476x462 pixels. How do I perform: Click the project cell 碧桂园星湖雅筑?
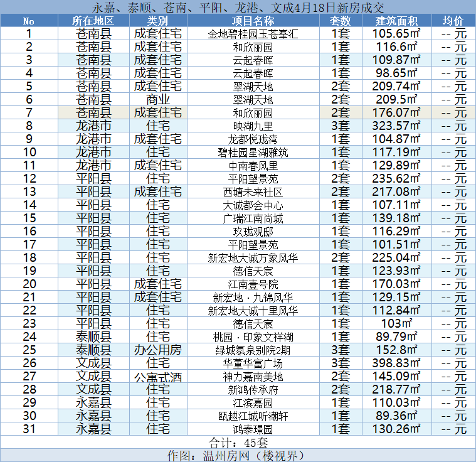[x=253, y=153]
